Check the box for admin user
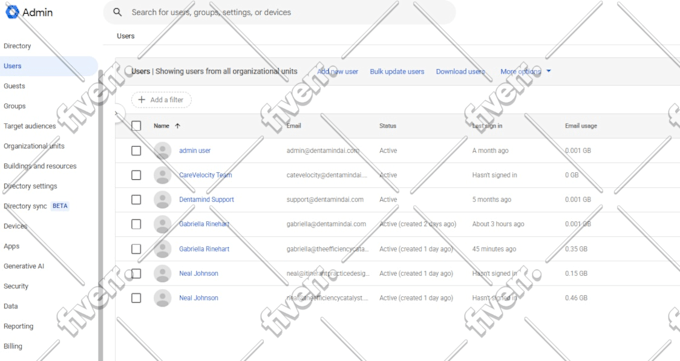Image resolution: width=680 pixels, height=361 pixels. [x=136, y=151]
